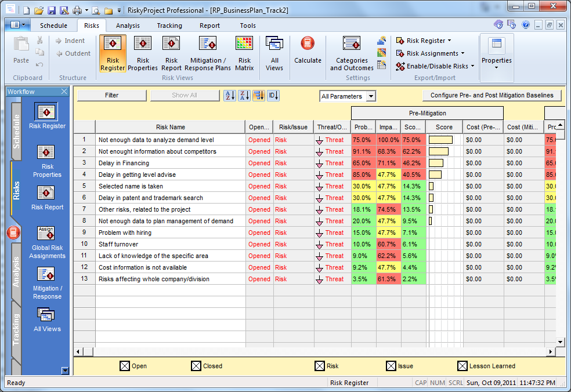Screen dimensions: 571x392
Task: Sort risks by ID
Action: pyautogui.click(x=273, y=95)
